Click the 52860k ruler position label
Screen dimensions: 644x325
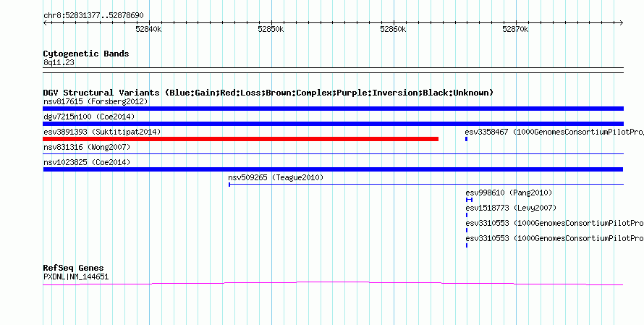pyautogui.click(x=393, y=29)
